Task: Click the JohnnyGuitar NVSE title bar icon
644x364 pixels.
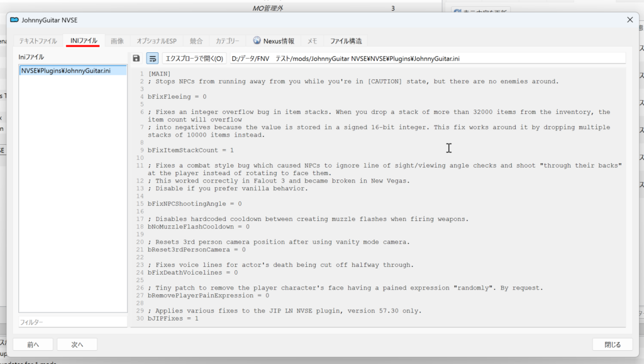Action: pyautogui.click(x=14, y=20)
